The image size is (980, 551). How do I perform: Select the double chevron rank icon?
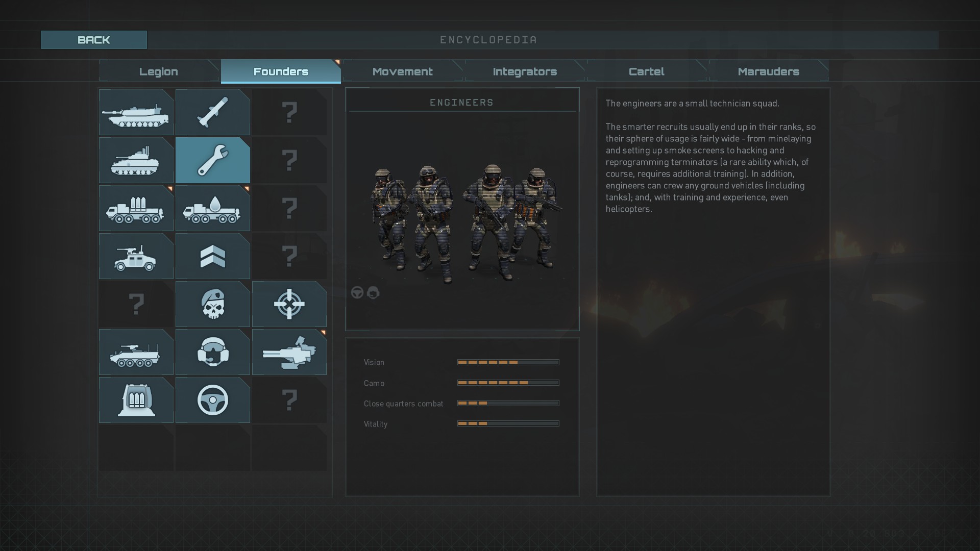pos(212,256)
